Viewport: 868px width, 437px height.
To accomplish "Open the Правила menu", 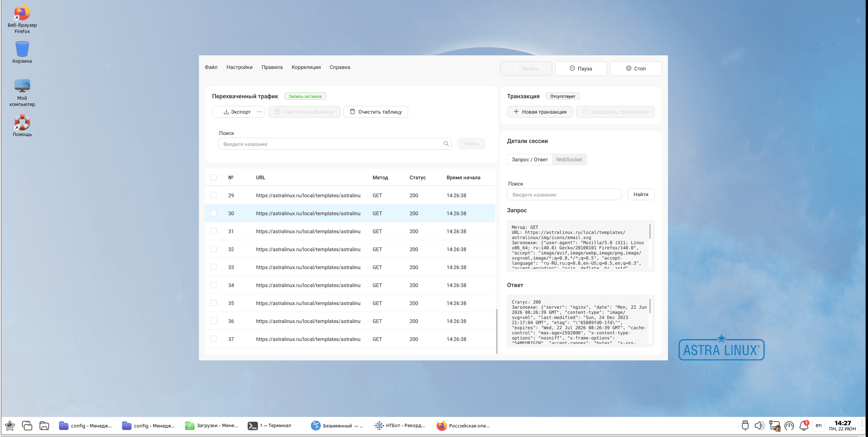I will 272,67.
